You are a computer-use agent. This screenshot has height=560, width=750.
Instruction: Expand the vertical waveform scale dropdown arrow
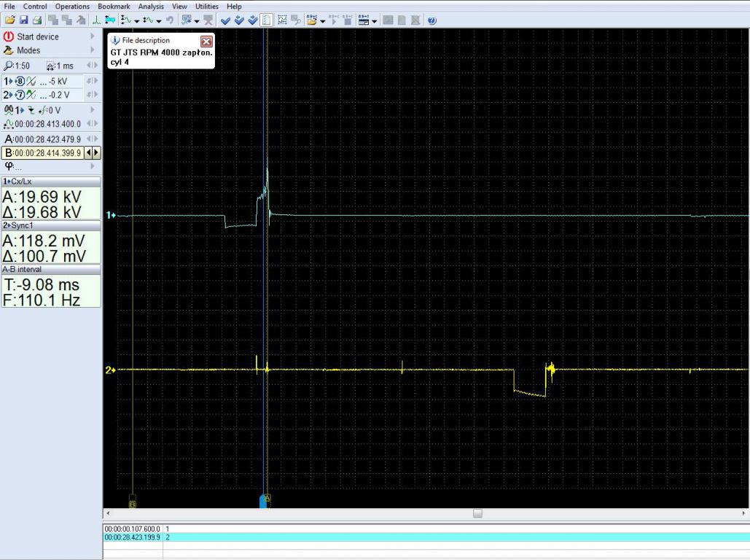pyautogui.click(x=137, y=21)
